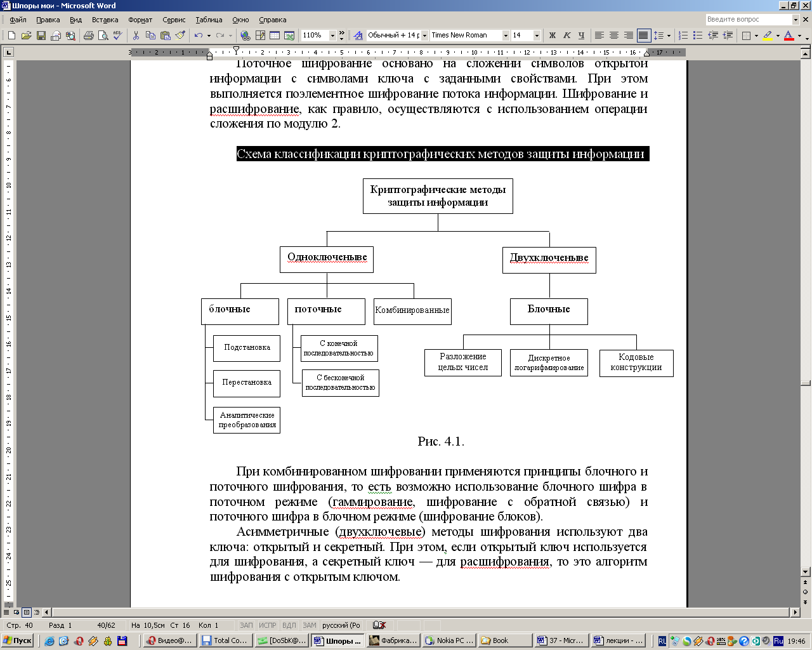Switch to the лекции Word taskbar button
The width and height of the screenshot is (812, 650).
[x=618, y=640]
